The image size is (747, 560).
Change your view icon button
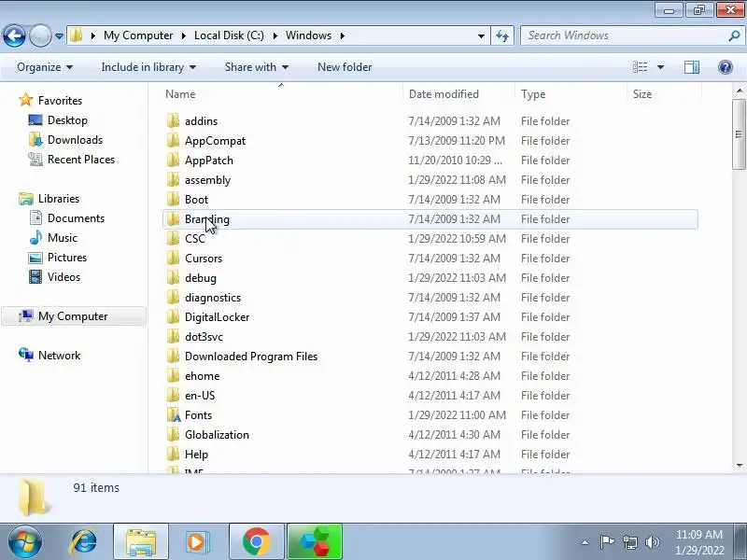click(x=641, y=67)
